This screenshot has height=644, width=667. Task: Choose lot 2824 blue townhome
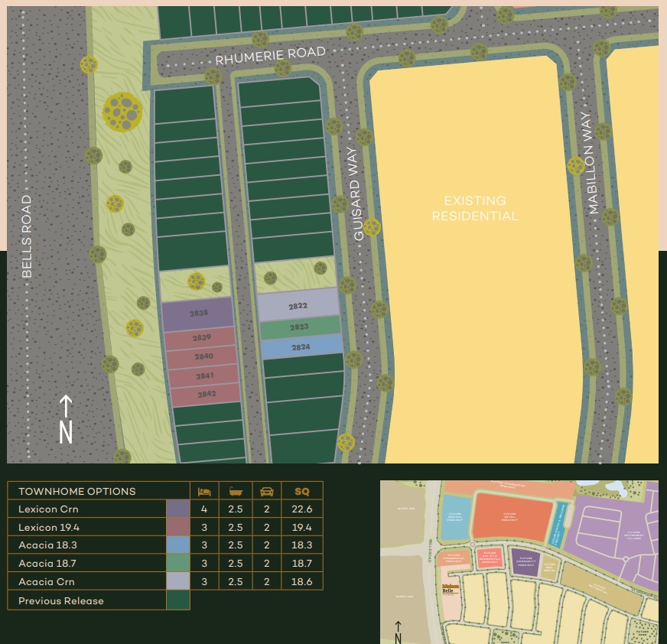click(301, 347)
